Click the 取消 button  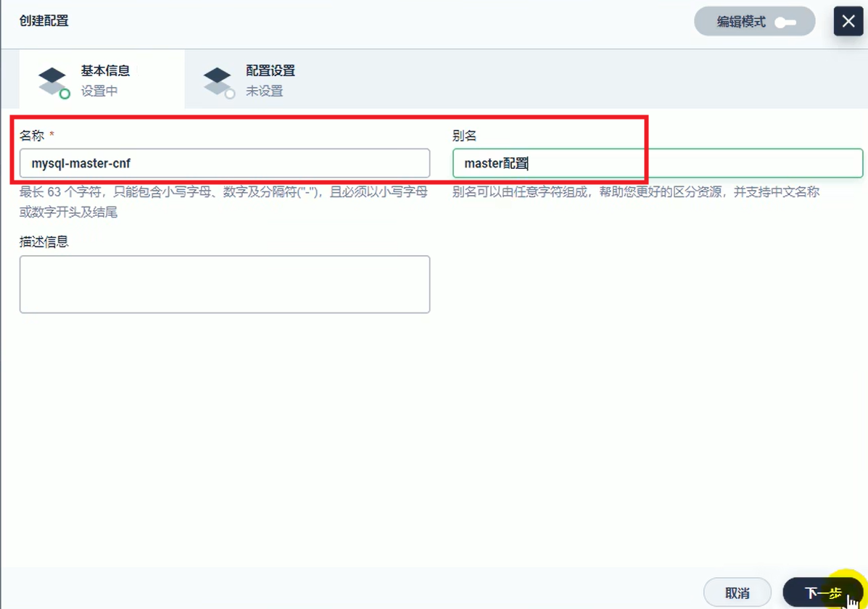point(737,593)
